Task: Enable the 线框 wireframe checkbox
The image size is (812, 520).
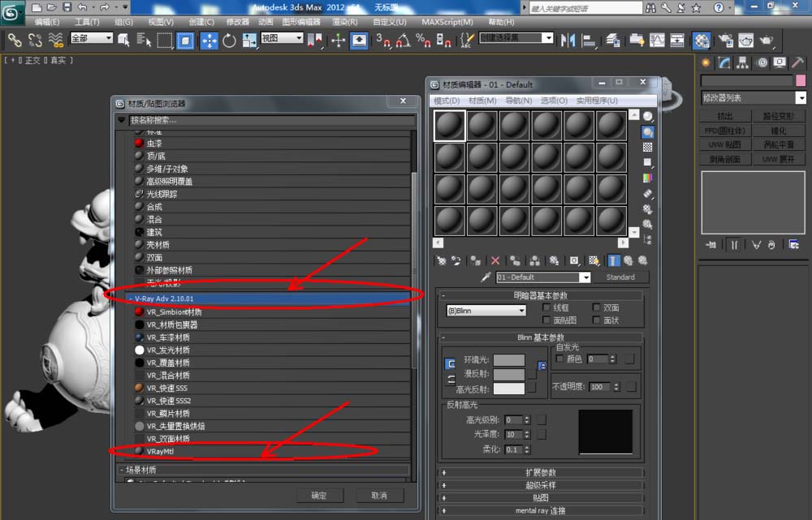Action: (546, 307)
